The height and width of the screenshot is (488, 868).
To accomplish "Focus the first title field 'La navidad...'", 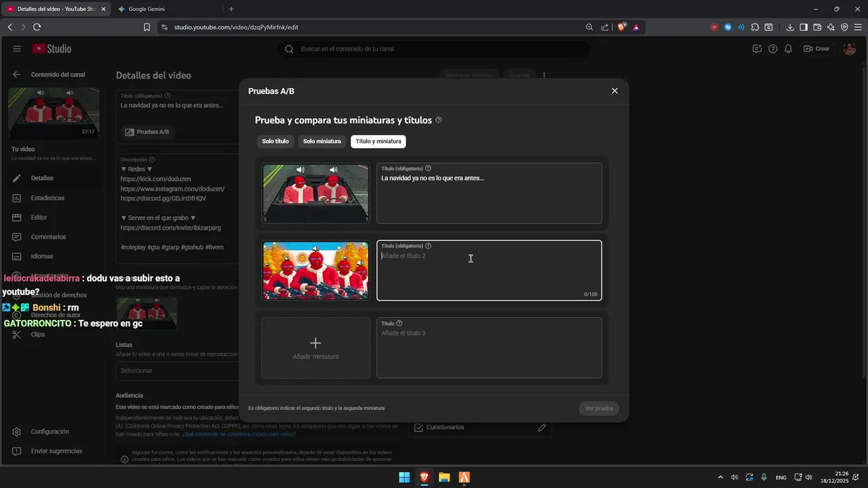I will coord(489,193).
